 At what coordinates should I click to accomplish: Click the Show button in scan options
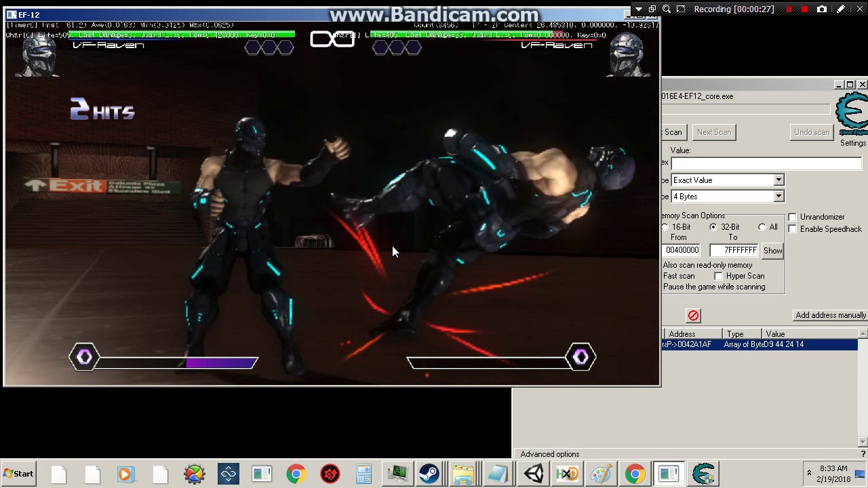[x=772, y=251]
